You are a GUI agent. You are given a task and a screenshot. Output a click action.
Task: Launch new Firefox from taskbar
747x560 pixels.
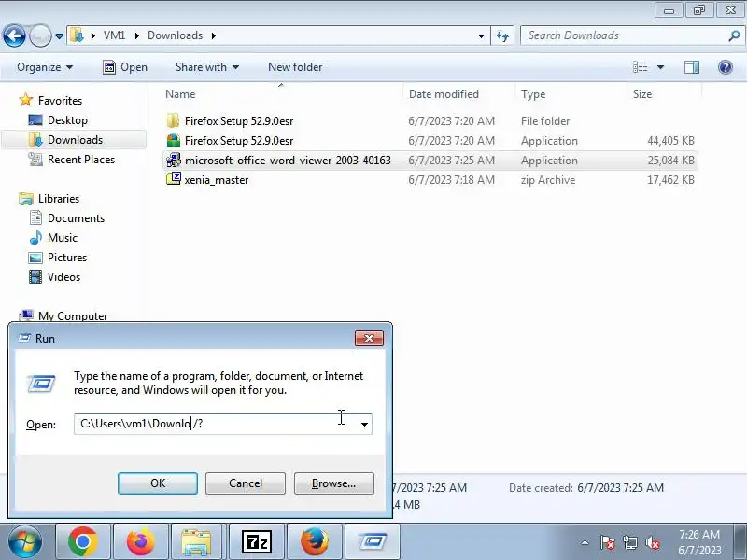(x=141, y=542)
